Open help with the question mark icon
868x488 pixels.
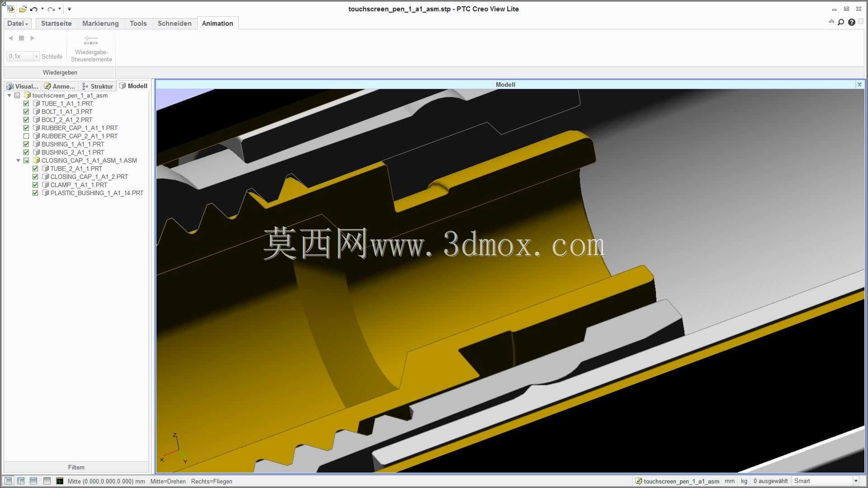point(852,22)
